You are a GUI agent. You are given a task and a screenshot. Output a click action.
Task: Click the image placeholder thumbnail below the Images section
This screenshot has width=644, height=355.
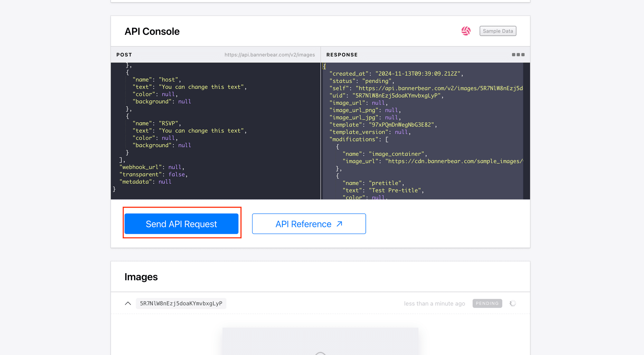coord(320,341)
